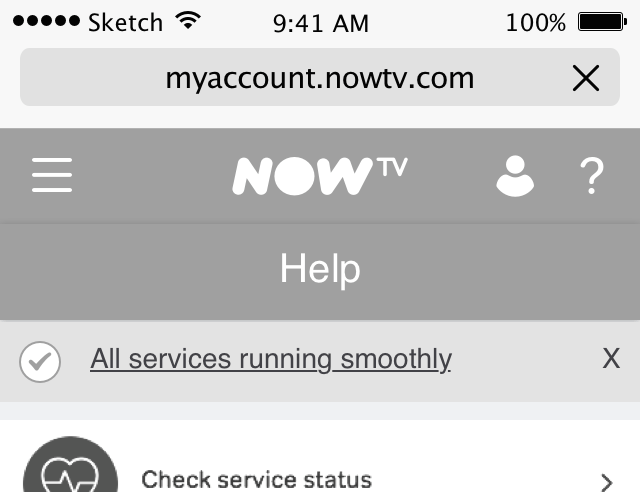Image resolution: width=640 pixels, height=492 pixels.
Task: Follow the All services running smoothly link
Action: tap(271, 359)
